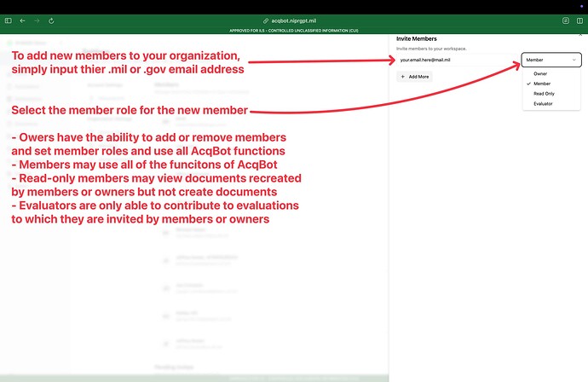Open the split view icon in the toolbar
Viewport: 588px width, 382px height.
point(579,20)
